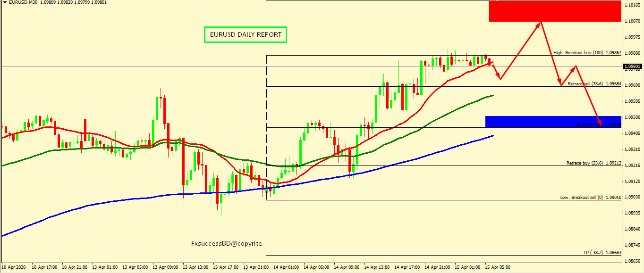Click the 1.10165 price axis label
Viewport: 644px width, 273px height.
633,5
